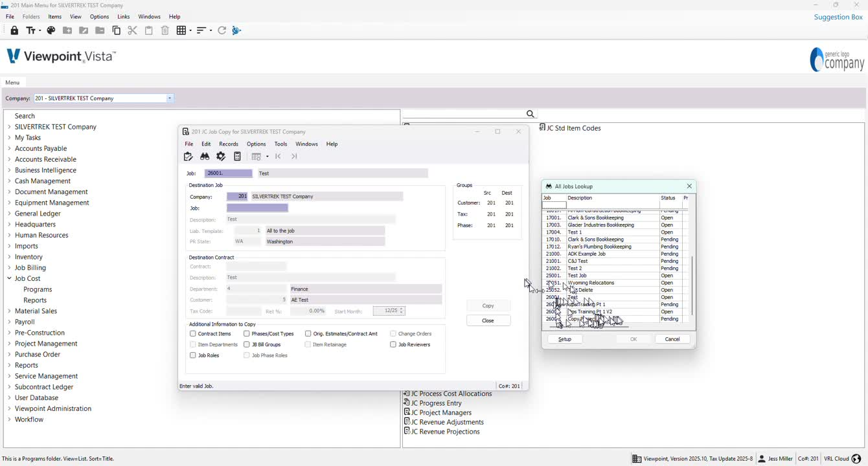The height and width of the screenshot is (466, 868).
Task: Enable the Job Roles checkbox
Action: click(193, 355)
